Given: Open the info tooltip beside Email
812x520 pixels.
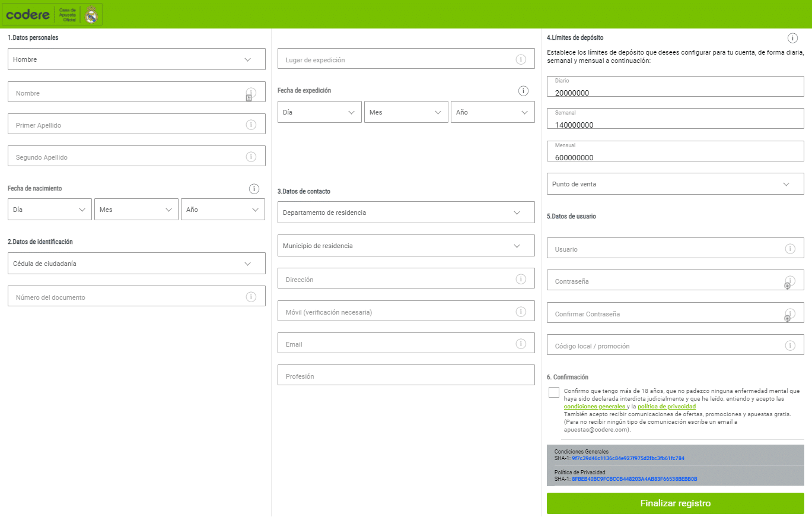Looking at the screenshot, I should tap(521, 343).
